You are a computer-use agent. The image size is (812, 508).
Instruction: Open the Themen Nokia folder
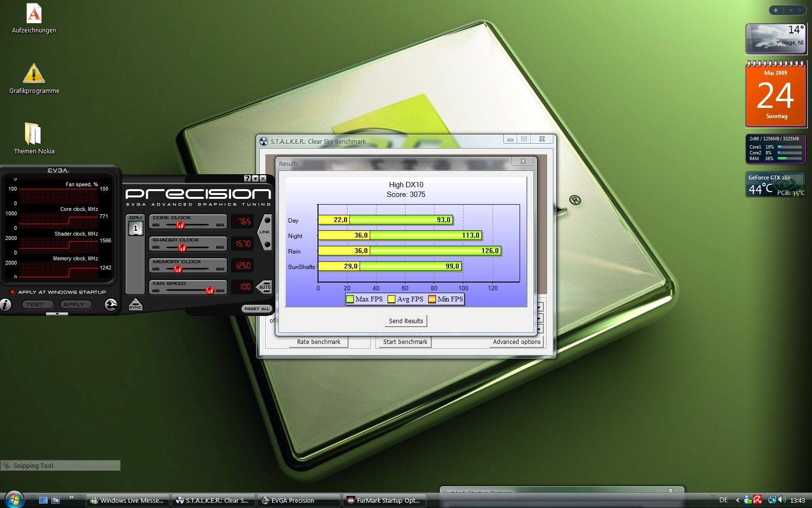(34, 138)
